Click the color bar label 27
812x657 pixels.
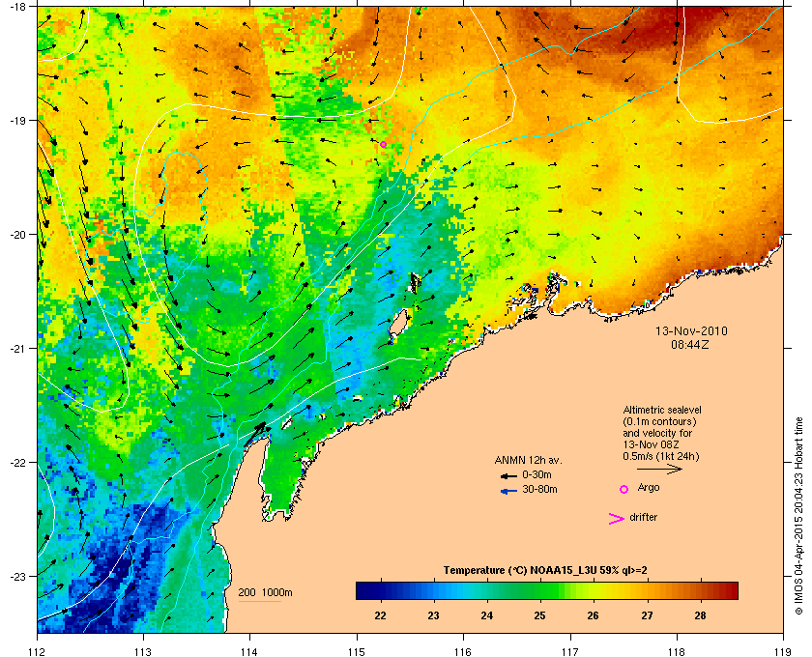click(x=647, y=615)
